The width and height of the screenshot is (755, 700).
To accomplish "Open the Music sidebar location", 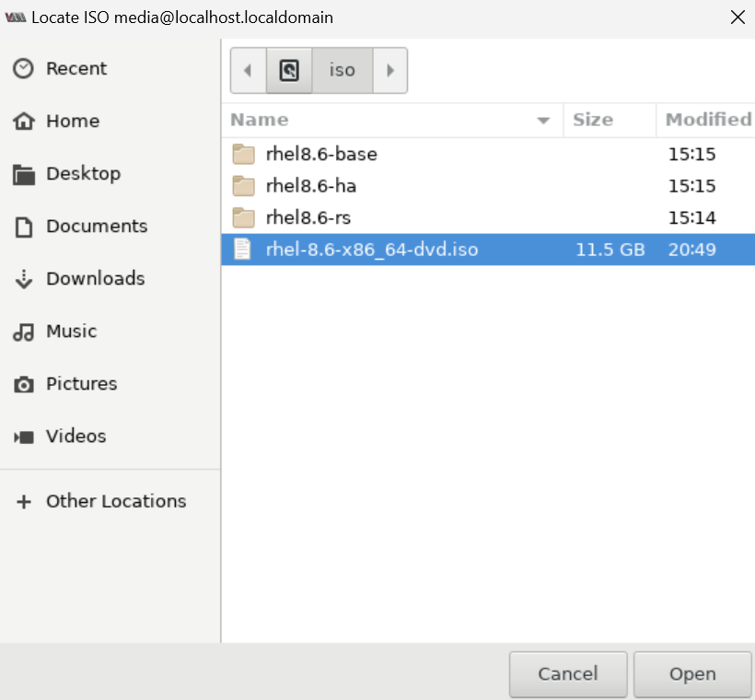I will (110, 331).
